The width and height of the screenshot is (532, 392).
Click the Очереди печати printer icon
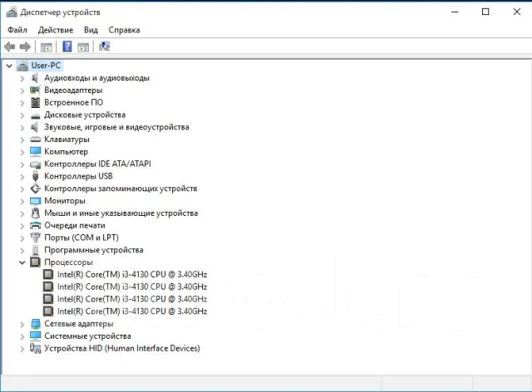pos(35,226)
